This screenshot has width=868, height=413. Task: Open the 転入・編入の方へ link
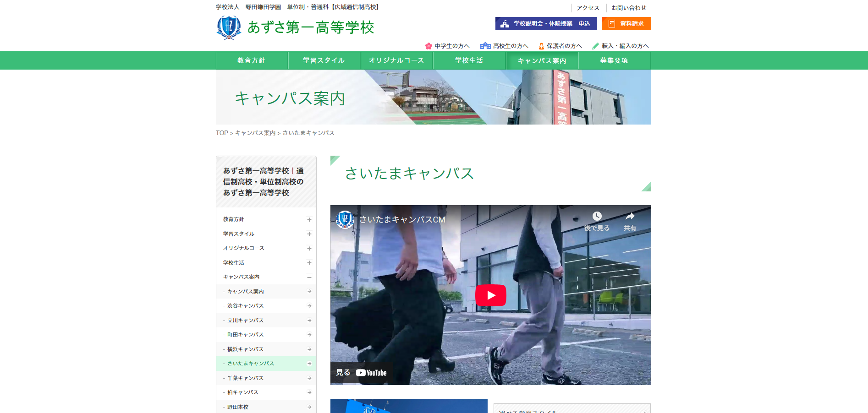(625, 46)
